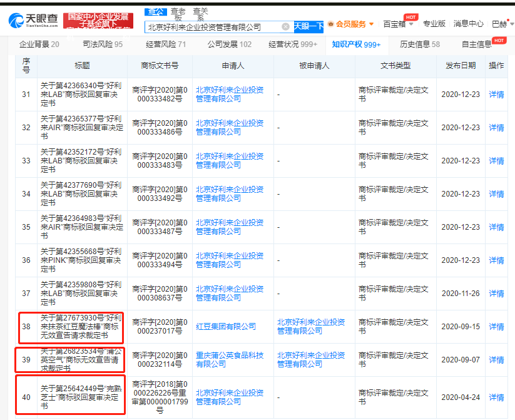Select document number 商评字[2020]第0000237017号

160,327
